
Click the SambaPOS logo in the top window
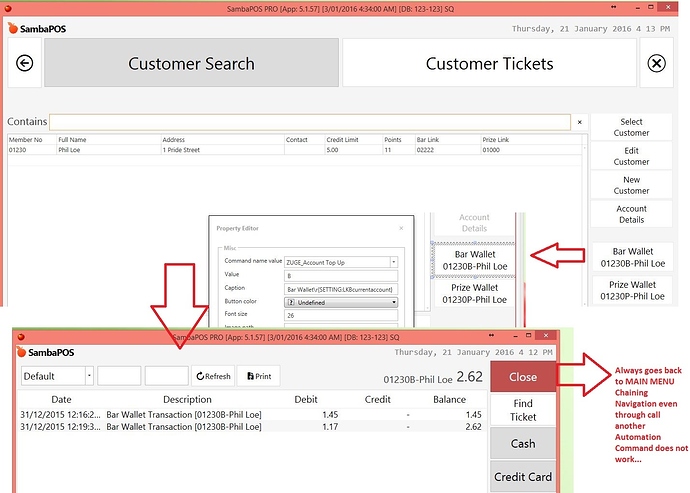pos(37,29)
